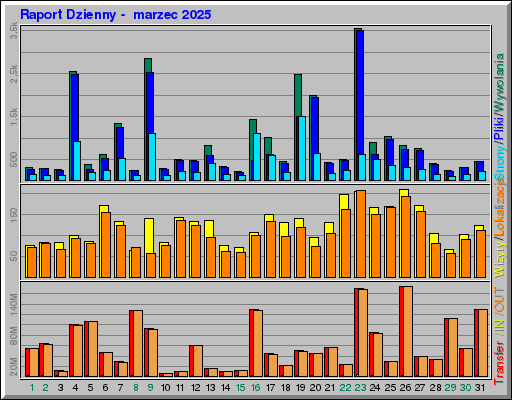Click day label 15 on the x-axis
The height and width of the screenshot is (400, 512).
241,388
